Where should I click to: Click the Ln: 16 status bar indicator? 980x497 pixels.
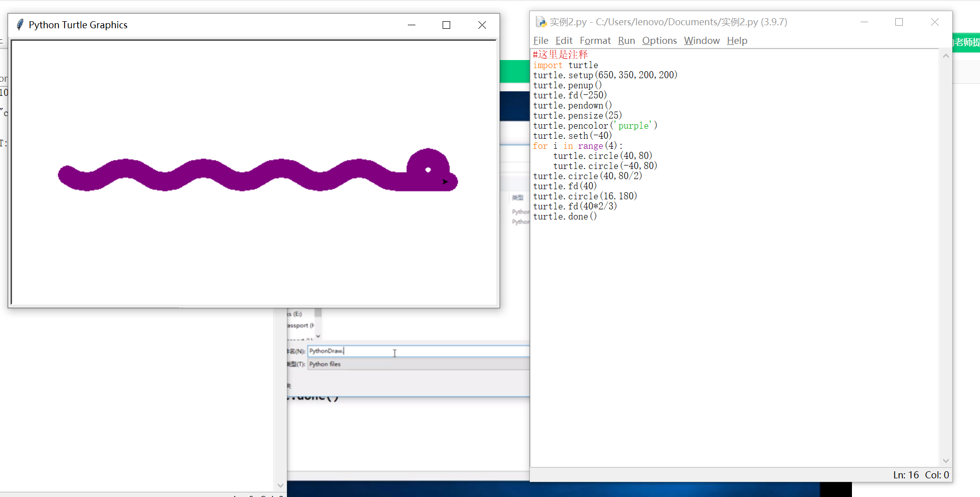tap(906, 475)
